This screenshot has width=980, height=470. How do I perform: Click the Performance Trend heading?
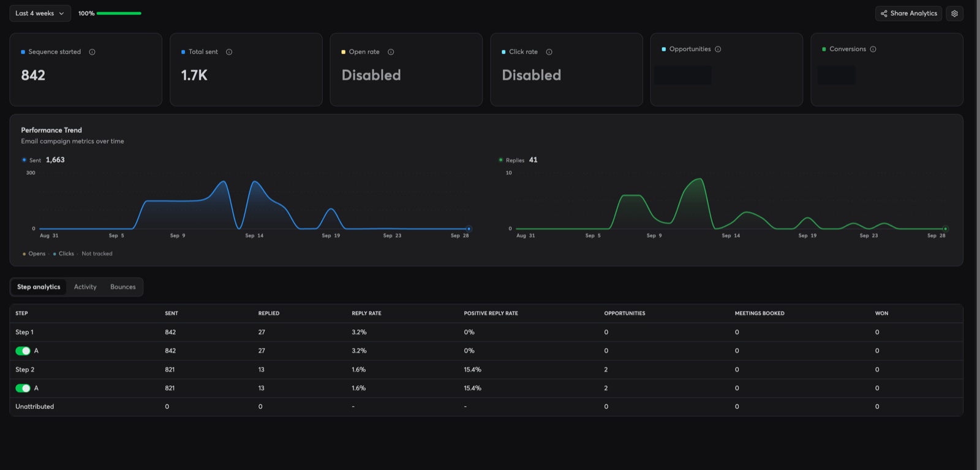tap(51, 130)
